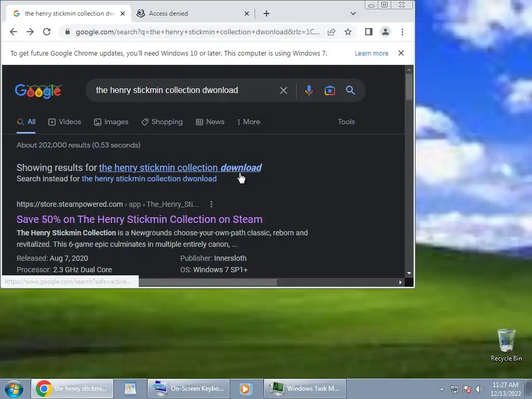Click the 'Publisher: Innersloth' text
The width and height of the screenshot is (532, 399).
tap(214, 259)
